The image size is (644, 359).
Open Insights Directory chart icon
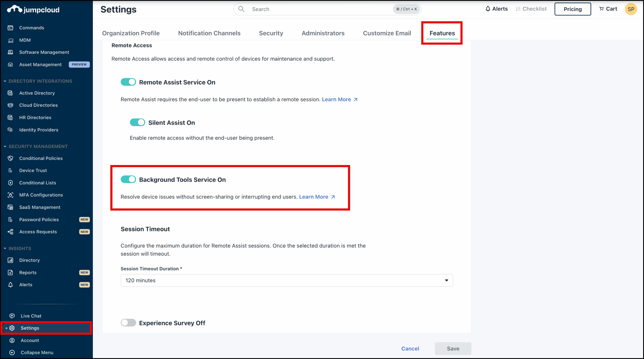pyautogui.click(x=10, y=260)
